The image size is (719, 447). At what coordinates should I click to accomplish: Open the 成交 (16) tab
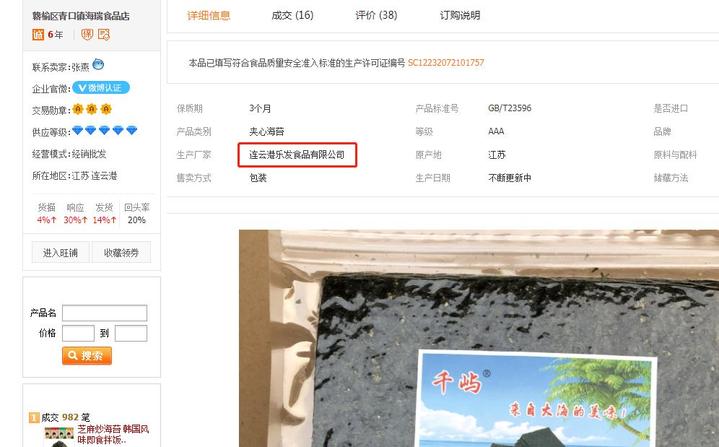(293, 16)
